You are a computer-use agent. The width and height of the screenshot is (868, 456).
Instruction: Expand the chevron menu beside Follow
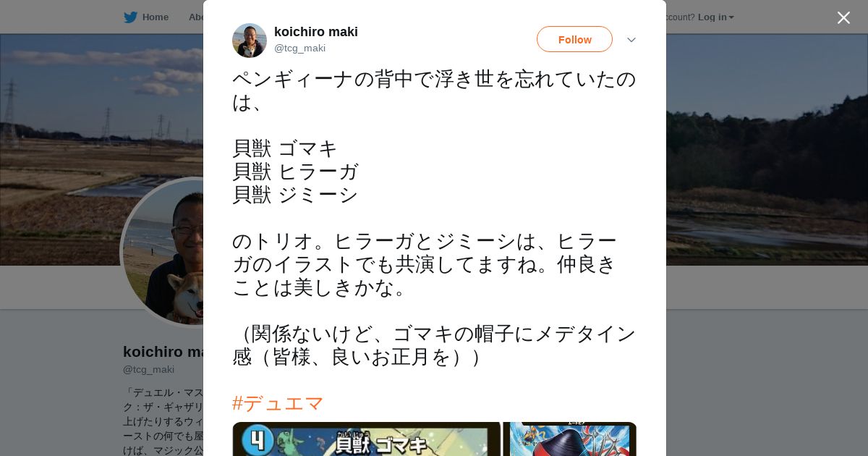(x=631, y=40)
